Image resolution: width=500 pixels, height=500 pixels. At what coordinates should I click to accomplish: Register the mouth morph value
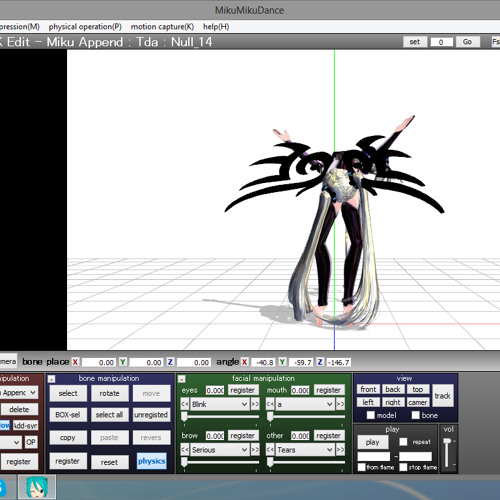pyautogui.click(x=329, y=390)
